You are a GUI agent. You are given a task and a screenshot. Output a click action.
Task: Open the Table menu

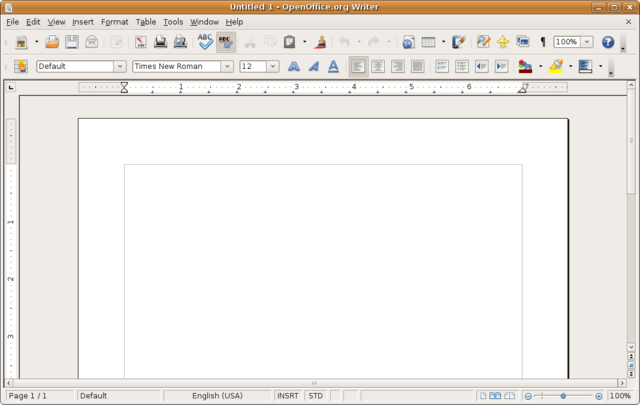tap(146, 21)
